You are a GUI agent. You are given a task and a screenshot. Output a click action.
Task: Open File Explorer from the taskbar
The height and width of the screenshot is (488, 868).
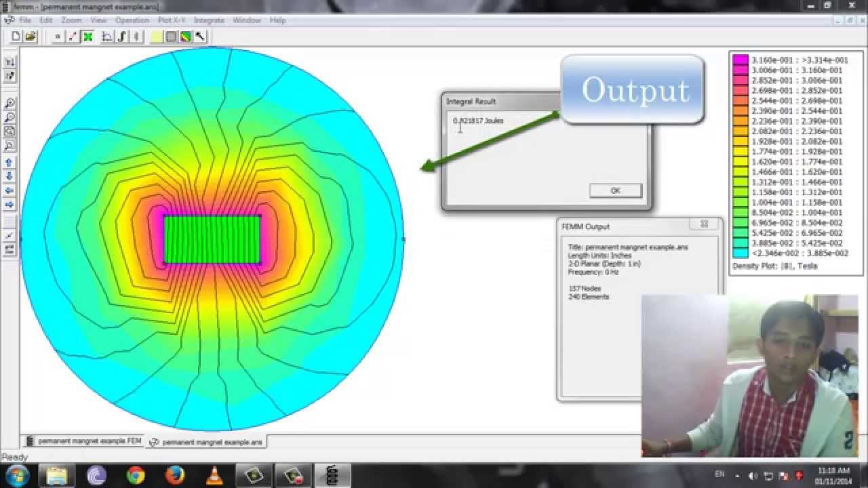coord(57,476)
